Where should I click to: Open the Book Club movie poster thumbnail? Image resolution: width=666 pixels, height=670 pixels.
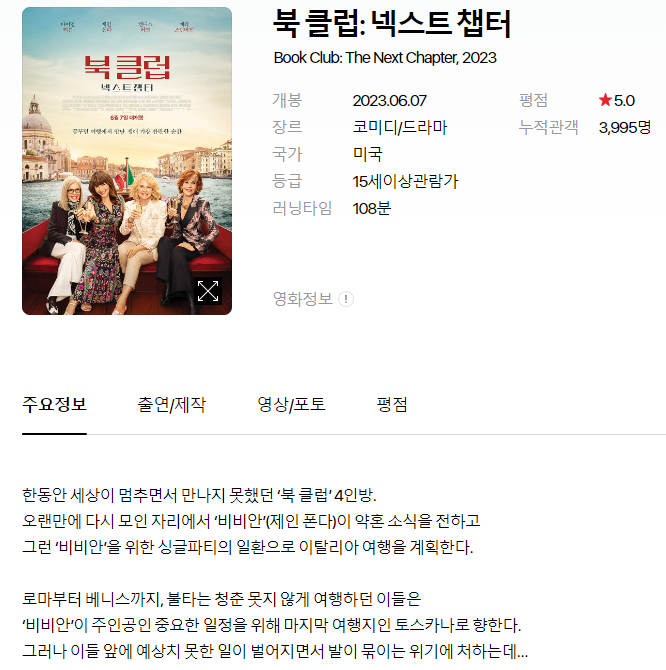click(x=127, y=161)
